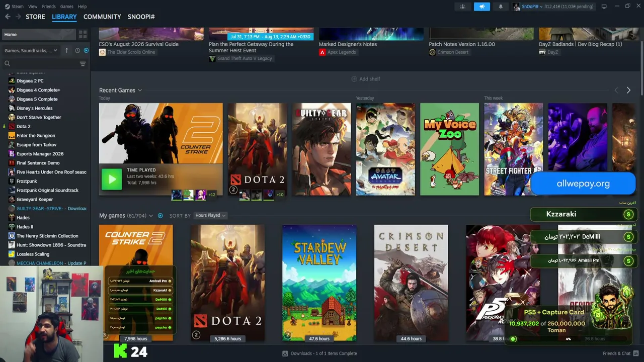The height and width of the screenshot is (362, 644).
Task: Open the Stardew Valley cover in My games
Action: tap(319, 283)
